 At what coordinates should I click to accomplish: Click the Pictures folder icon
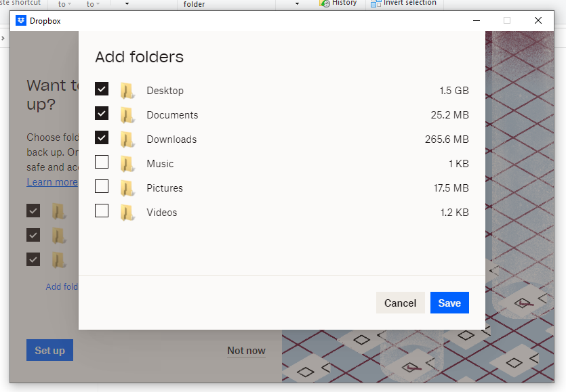click(127, 187)
